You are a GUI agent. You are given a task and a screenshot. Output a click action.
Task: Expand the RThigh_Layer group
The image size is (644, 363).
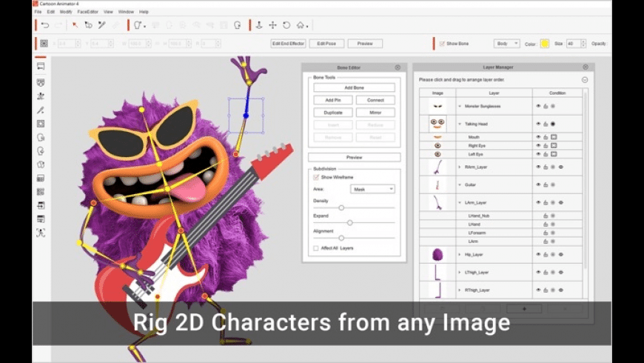460,290
